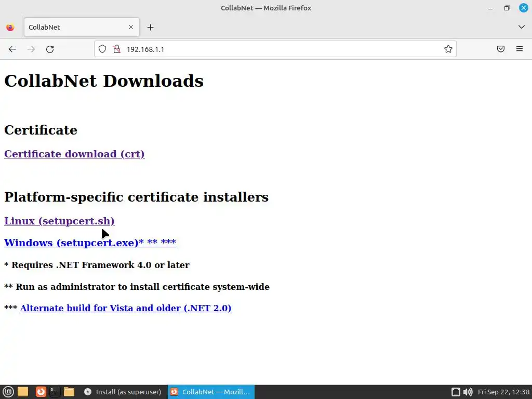Minimize the Firefox window

(x=490, y=8)
